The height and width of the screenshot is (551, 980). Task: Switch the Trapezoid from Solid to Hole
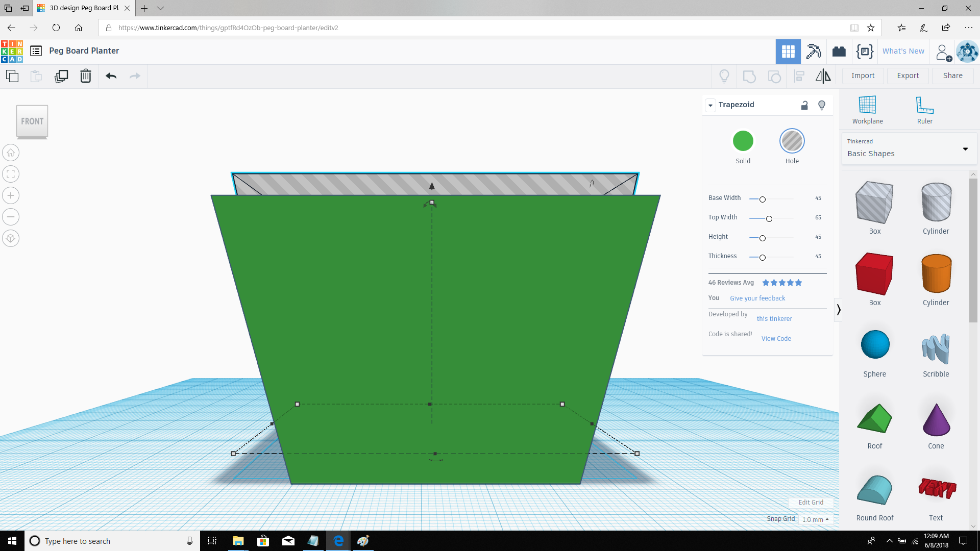click(x=792, y=141)
